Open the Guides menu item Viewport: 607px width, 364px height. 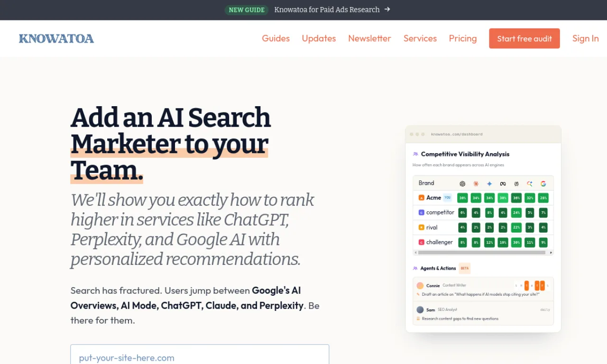tap(276, 38)
